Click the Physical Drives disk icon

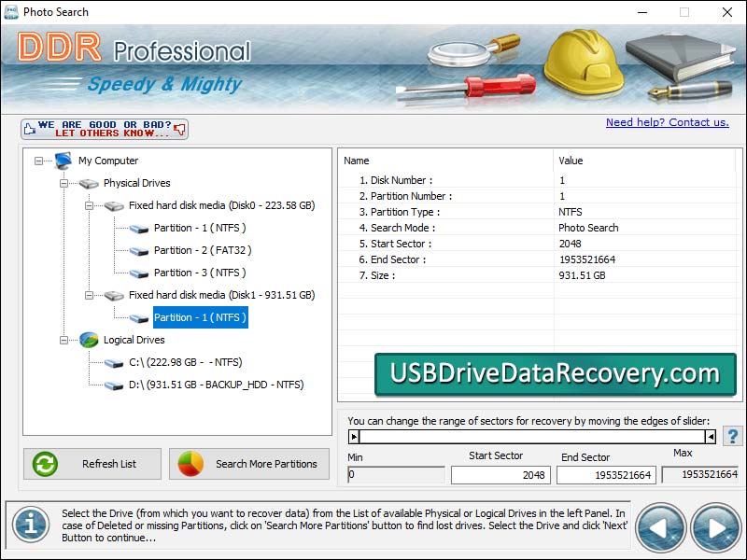tap(89, 184)
